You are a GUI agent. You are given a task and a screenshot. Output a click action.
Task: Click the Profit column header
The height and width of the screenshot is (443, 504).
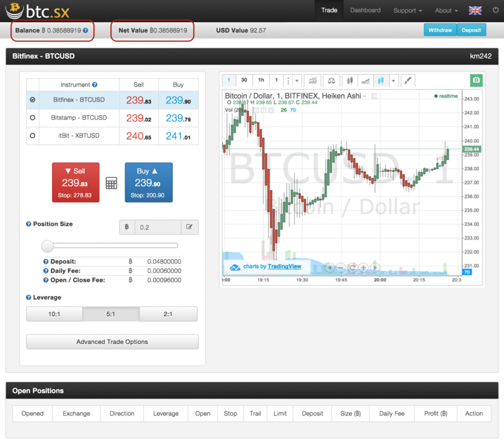(435, 414)
